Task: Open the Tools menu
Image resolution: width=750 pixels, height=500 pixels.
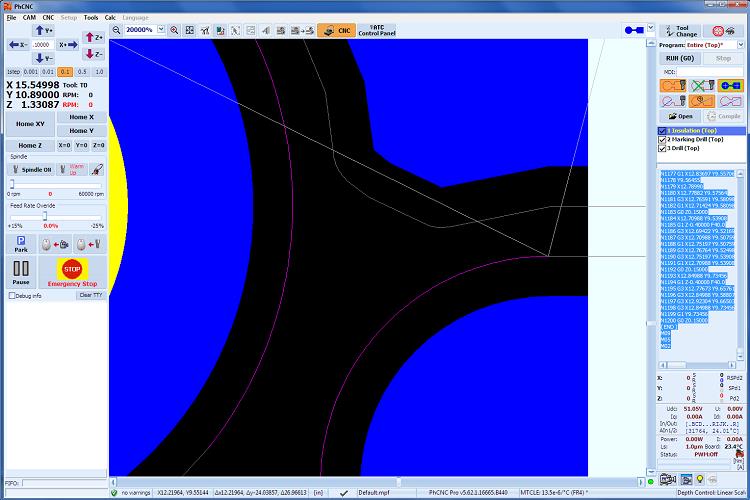Action: point(91,18)
